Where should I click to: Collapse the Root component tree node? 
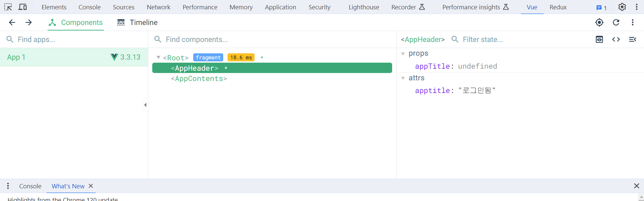pos(158,57)
